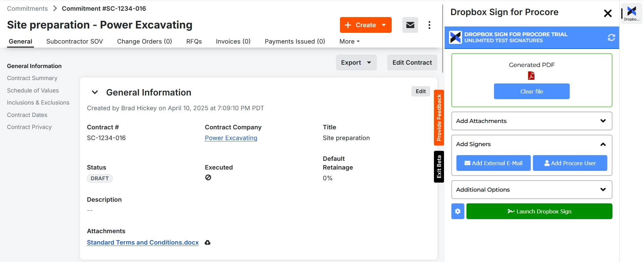Open the Export dropdown

tap(356, 63)
